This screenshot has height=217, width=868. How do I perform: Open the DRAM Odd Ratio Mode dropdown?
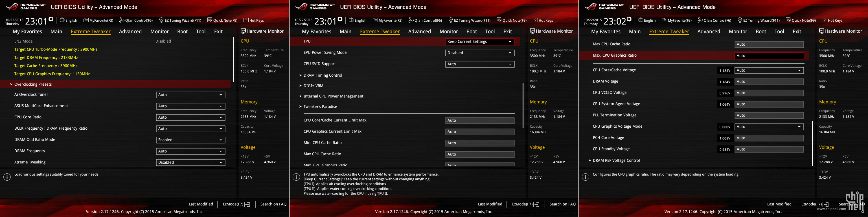pyautogui.click(x=191, y=140)
